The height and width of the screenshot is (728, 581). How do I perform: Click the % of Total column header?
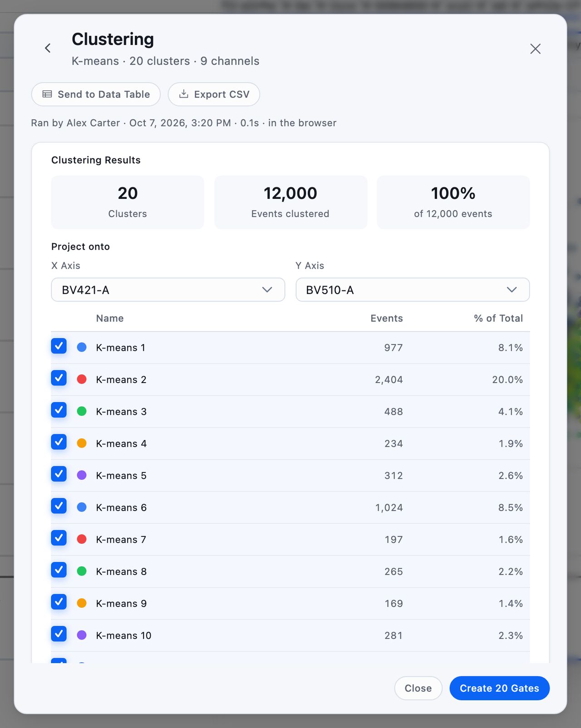click(x=498, y=318)
